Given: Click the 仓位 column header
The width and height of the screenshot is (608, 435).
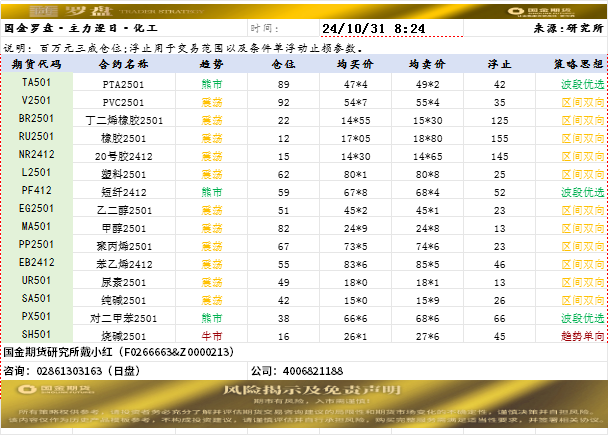Looking at the screenshot, I should [283, 64].
